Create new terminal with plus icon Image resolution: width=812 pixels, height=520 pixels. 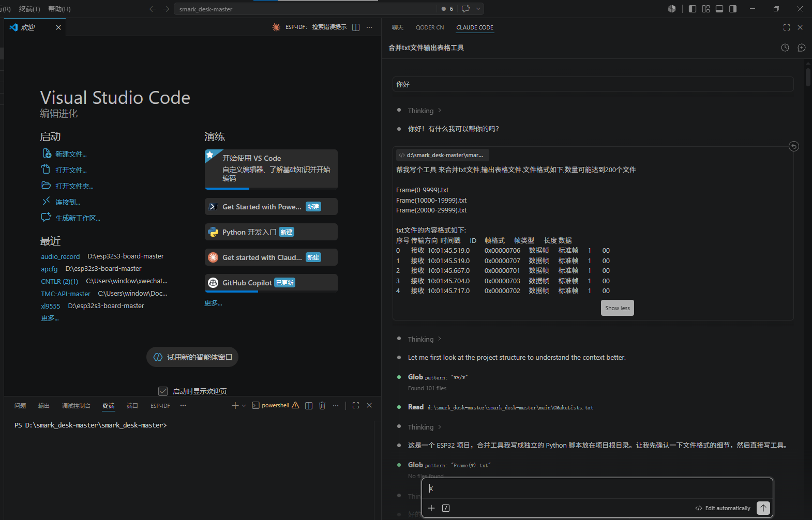point(235,406)
